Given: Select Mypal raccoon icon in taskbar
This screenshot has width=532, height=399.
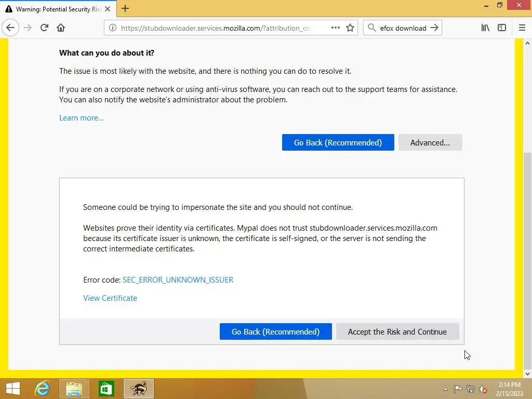Looking at the screenshot, I should [x=138, y=389].
